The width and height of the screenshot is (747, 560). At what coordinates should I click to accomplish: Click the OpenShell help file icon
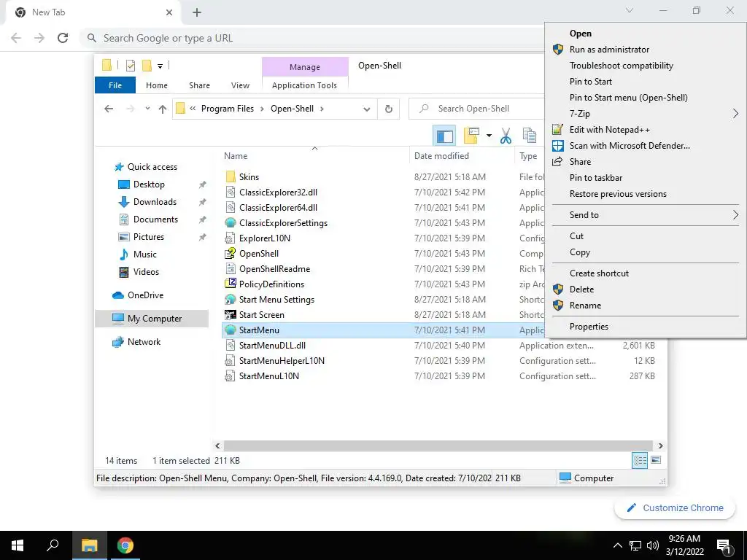(x=230, y=253)
